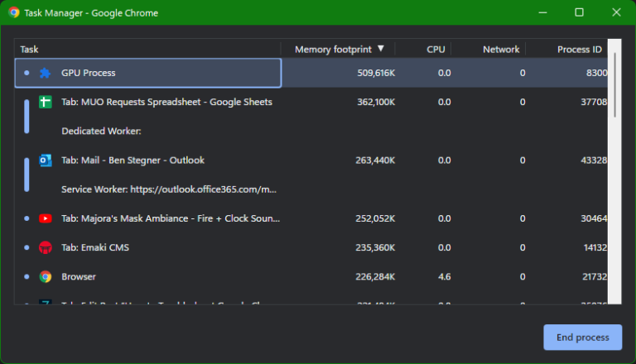Screen dimensions: 636x364
Task: Click the Chrome Browser process icon
Action: click(x=46, y=276)
